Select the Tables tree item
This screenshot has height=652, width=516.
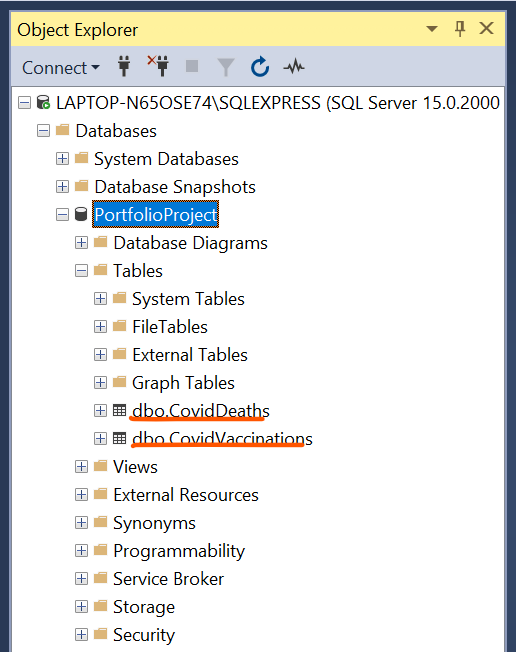pyautogui.click(x=138, y=271)
